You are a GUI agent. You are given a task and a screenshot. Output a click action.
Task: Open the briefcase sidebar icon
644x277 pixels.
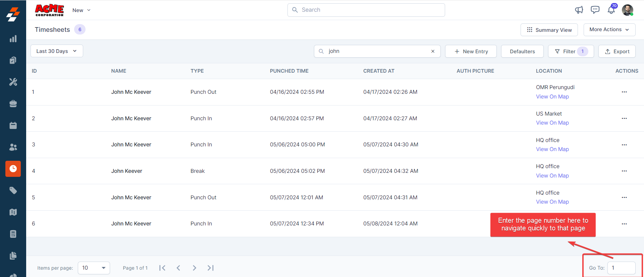click(13, 104)
